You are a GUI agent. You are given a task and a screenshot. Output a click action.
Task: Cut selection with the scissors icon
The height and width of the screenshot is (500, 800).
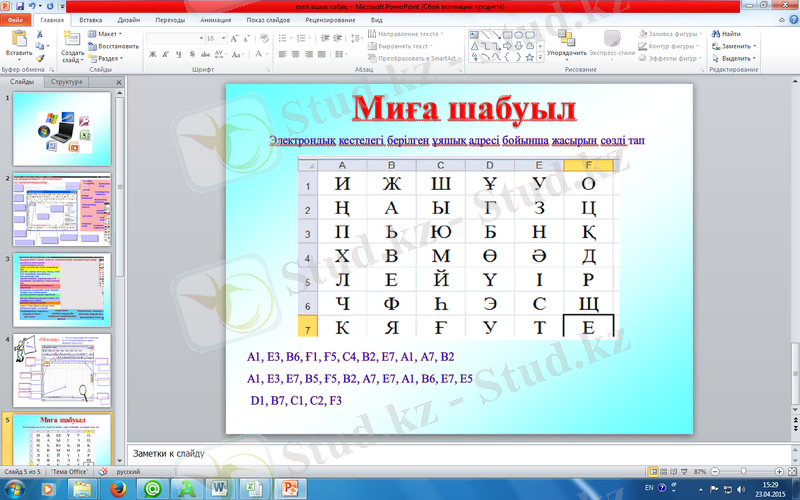[x=39, y=34]
